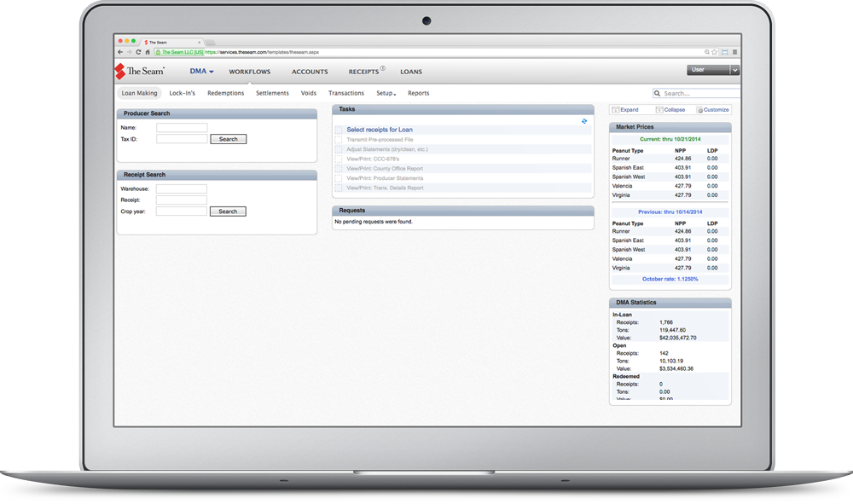The width and height of the screenshot is (853, 504).
Task: Click the Requests panel header
Action: [463, 211]
